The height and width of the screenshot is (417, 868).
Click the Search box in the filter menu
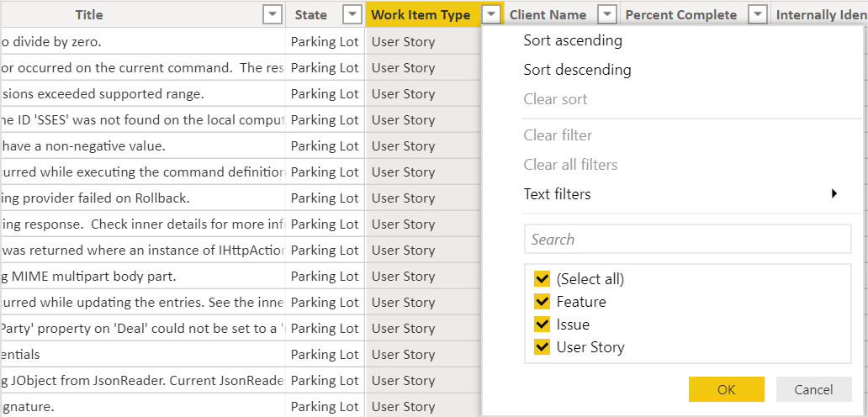tap(687, 239)
